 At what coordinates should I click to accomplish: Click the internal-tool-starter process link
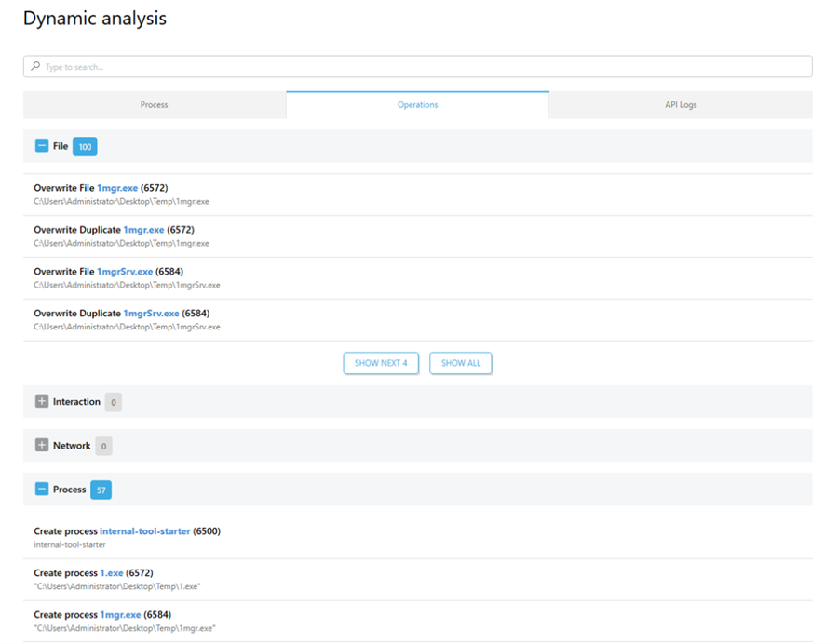click(x=144, y=531)
